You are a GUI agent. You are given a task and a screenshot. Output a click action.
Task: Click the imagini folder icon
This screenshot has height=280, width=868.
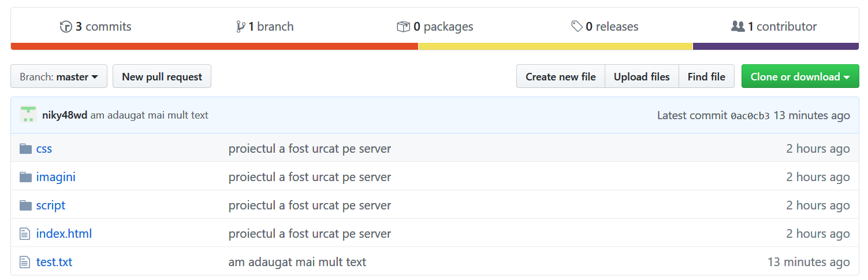(x=25, y=177)
